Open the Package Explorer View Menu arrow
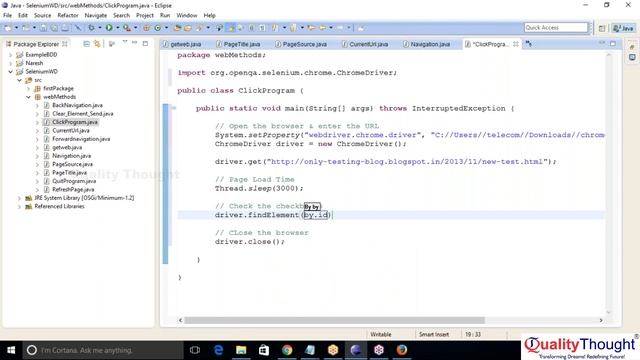Viewport: 640px width, 360px height. coord(125,42)
